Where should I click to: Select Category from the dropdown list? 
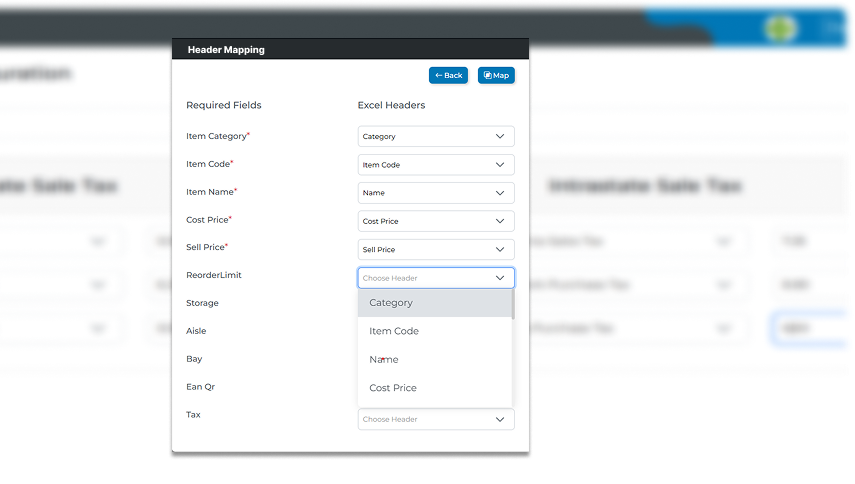click(435, 302)
